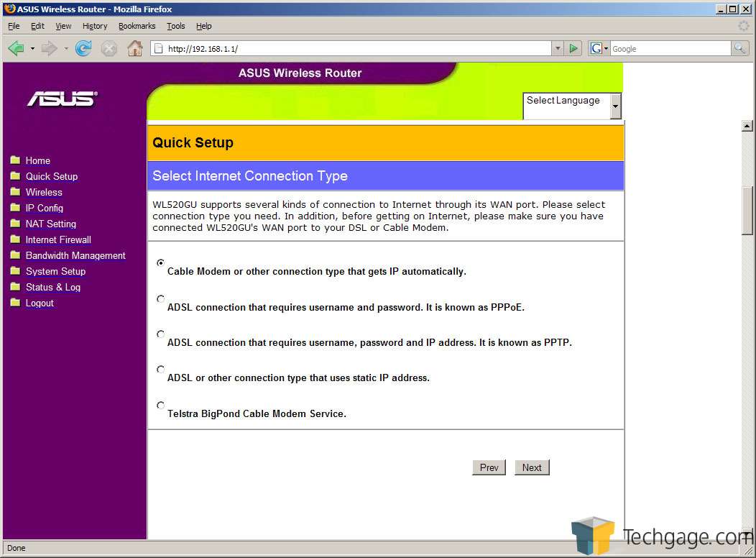Click the search magnifier icon
756x558 pixels.
(739, 48)
